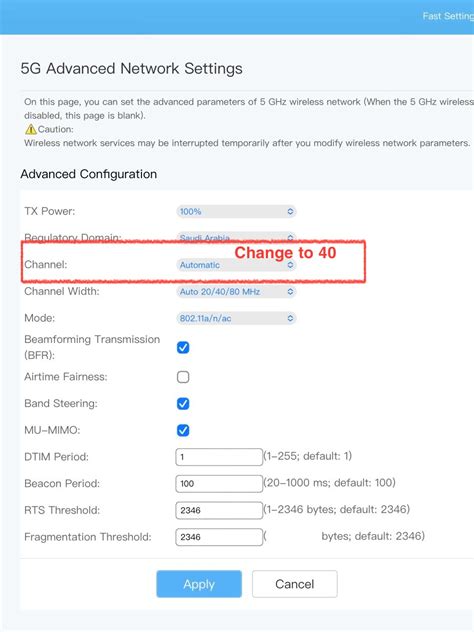Toggle the Beamforming Transmission checkbox
Screen dimensions: 474x632
[x=183, y=347]
